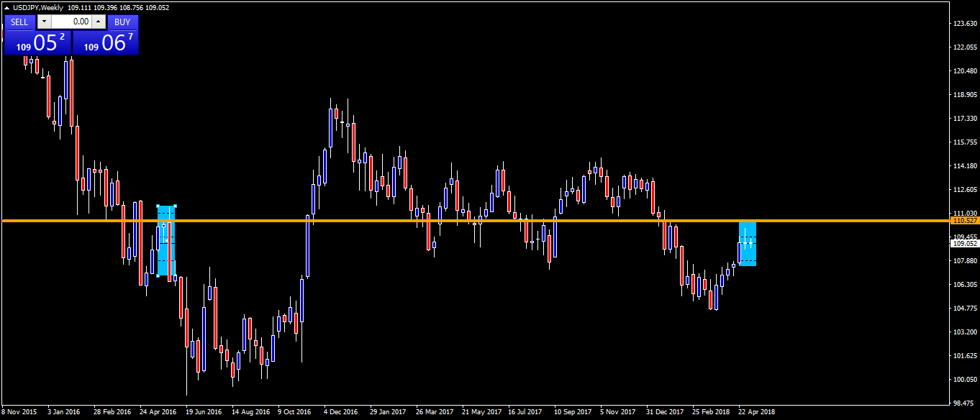The height and width of the screenshot is (420, 980).
Task: Increase trade volume with the up arrow
Action: 99,22
